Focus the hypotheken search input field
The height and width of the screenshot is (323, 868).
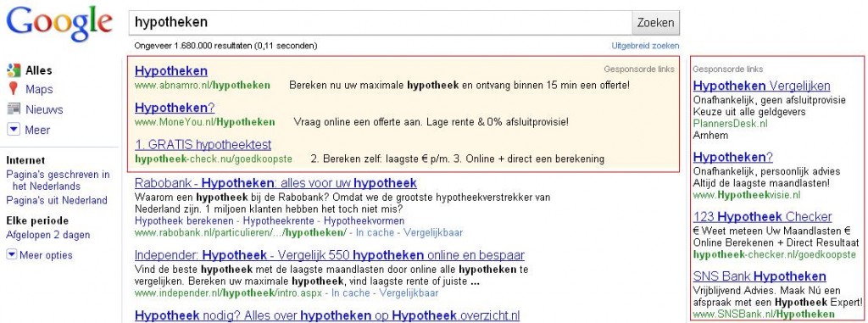click(381, 23)
